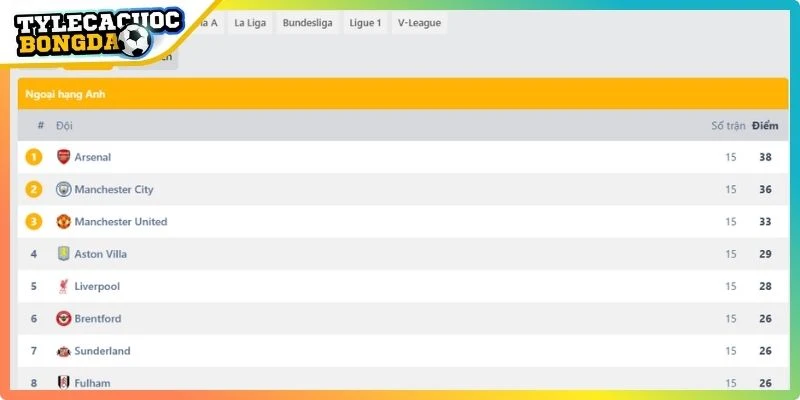This screenshot has height=400, width=800.
Task: Click Liverpool's 28 points value
Action: coord(765,286)
